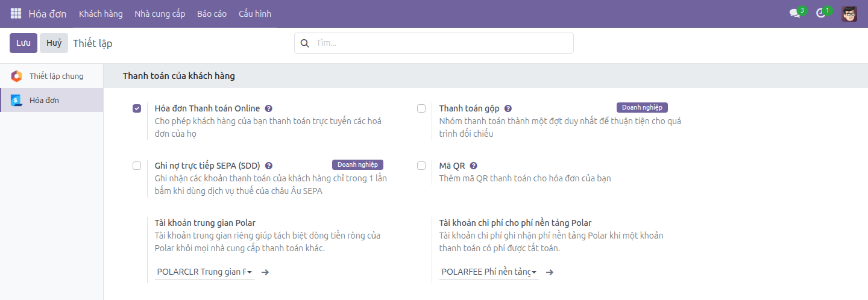Open the apps grid menu icon
868x300 pixels.
click(x=16, y=13)
